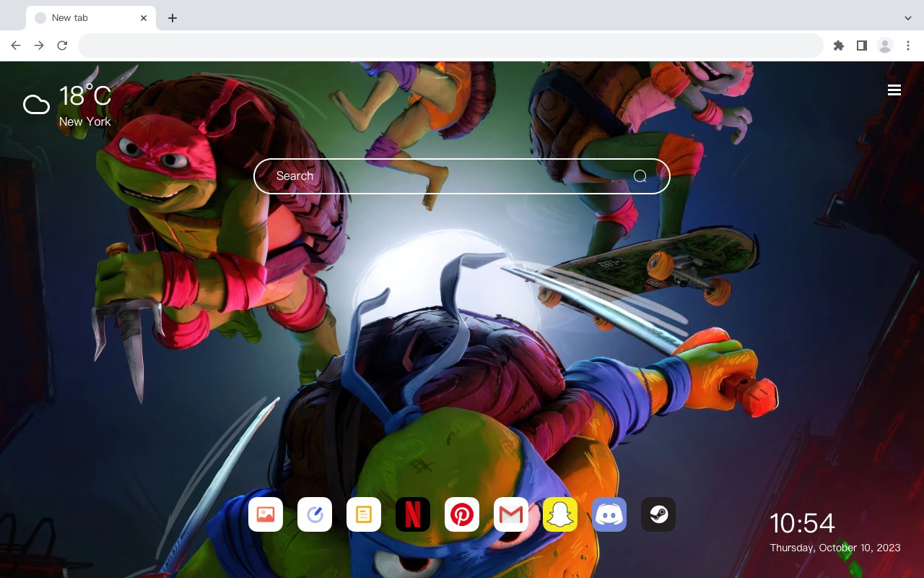924x578 pixels.
Task: Open a new tab with the plus button
Action: pyautogui.click(x=172, y=18)
